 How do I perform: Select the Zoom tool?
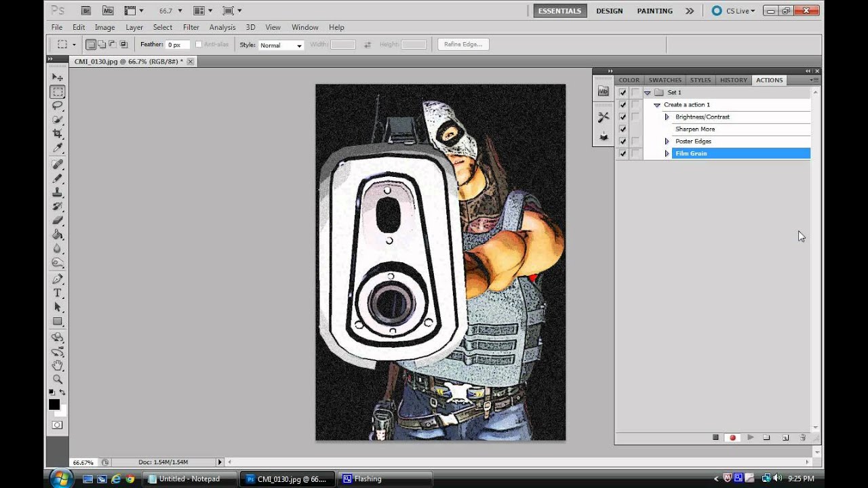pyautogui.click(x=58, y=380)
